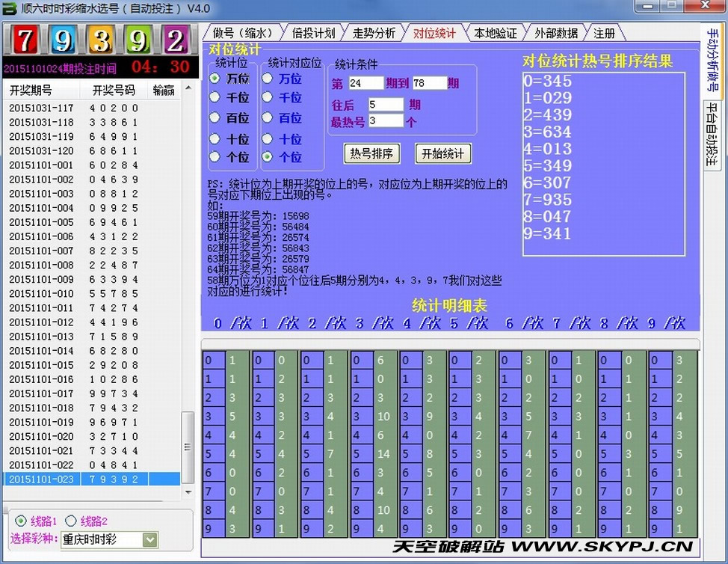Click the blue number 9 ball
The height and width of the screenshot is (564, 728).
coord(63,40)
